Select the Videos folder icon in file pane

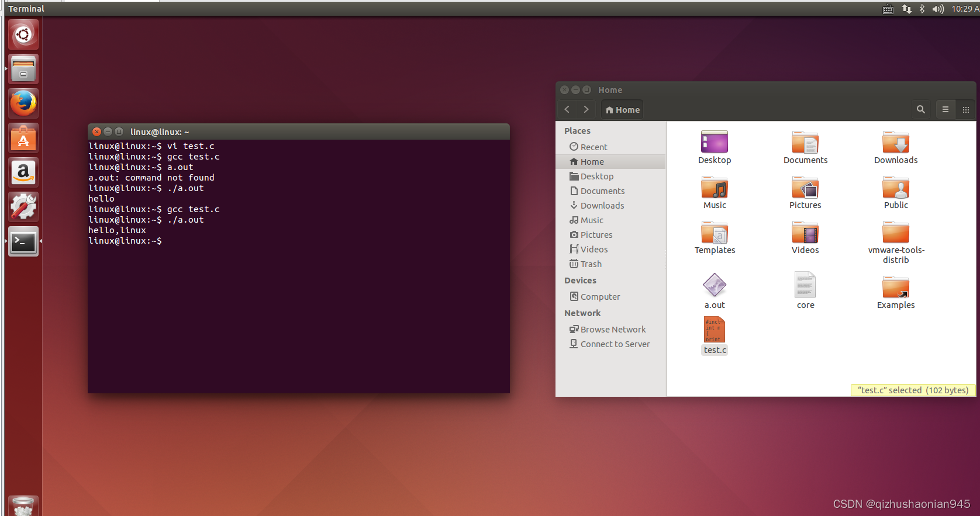805,232
